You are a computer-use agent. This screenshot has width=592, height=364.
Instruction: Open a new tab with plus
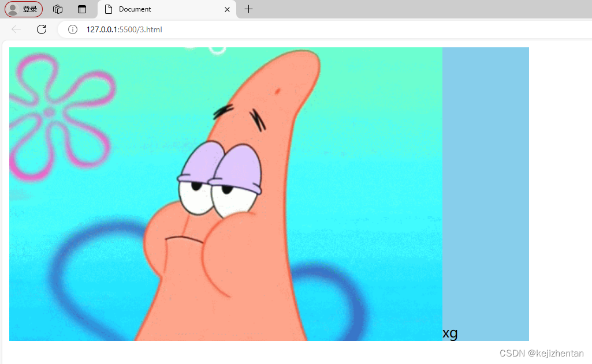(248, 9)
